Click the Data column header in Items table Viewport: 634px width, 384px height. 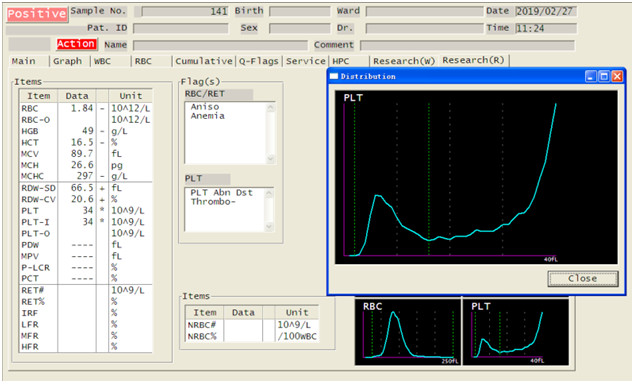(77, 96)
